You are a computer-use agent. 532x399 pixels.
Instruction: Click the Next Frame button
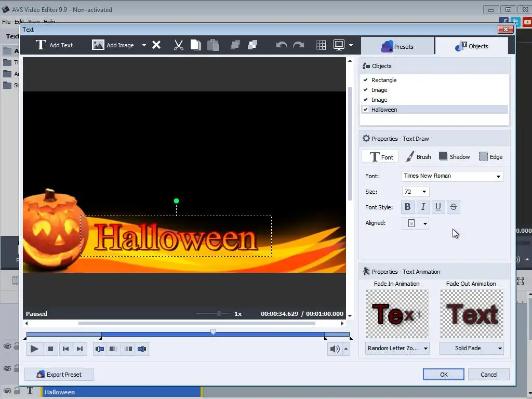[x=79, y=349]
